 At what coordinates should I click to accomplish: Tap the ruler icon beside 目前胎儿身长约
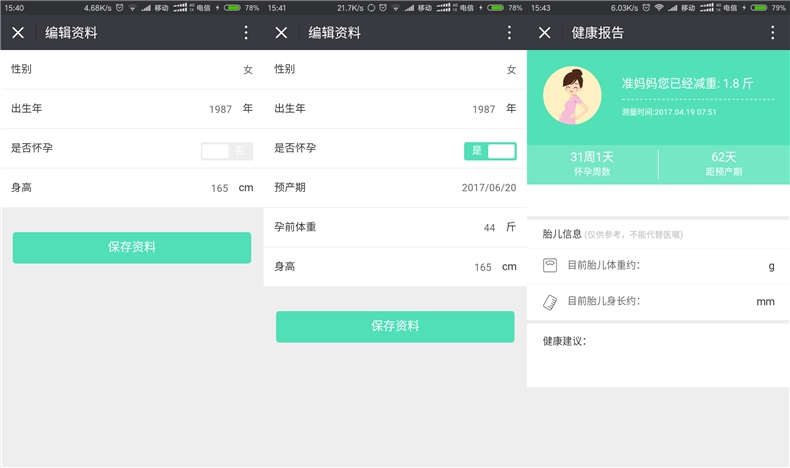(x=550, y=301)
